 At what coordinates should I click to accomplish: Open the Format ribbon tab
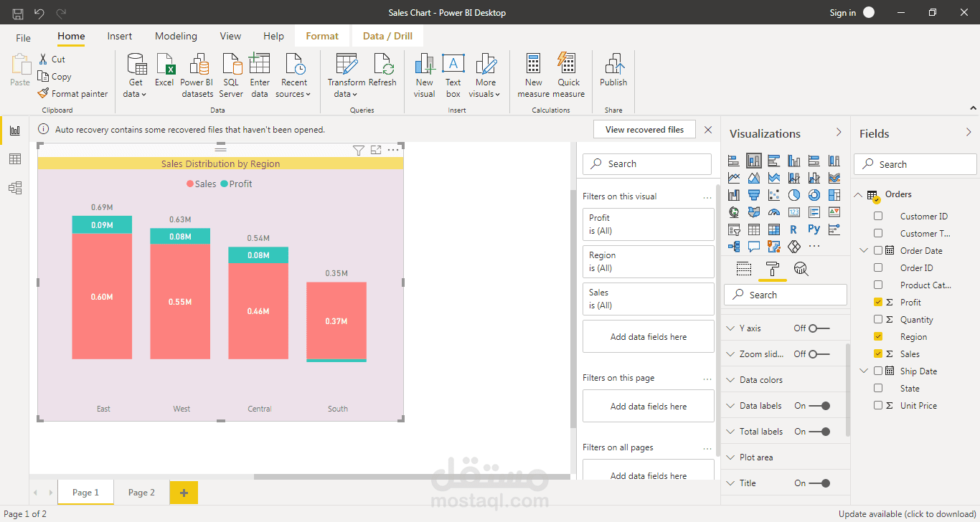[x=322, y=37]
